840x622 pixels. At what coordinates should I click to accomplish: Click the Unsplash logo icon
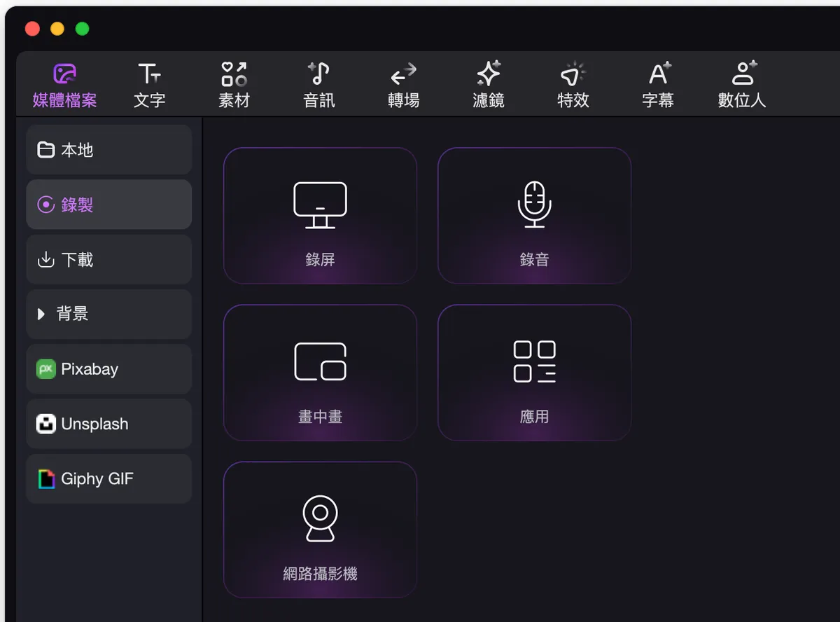45,424
